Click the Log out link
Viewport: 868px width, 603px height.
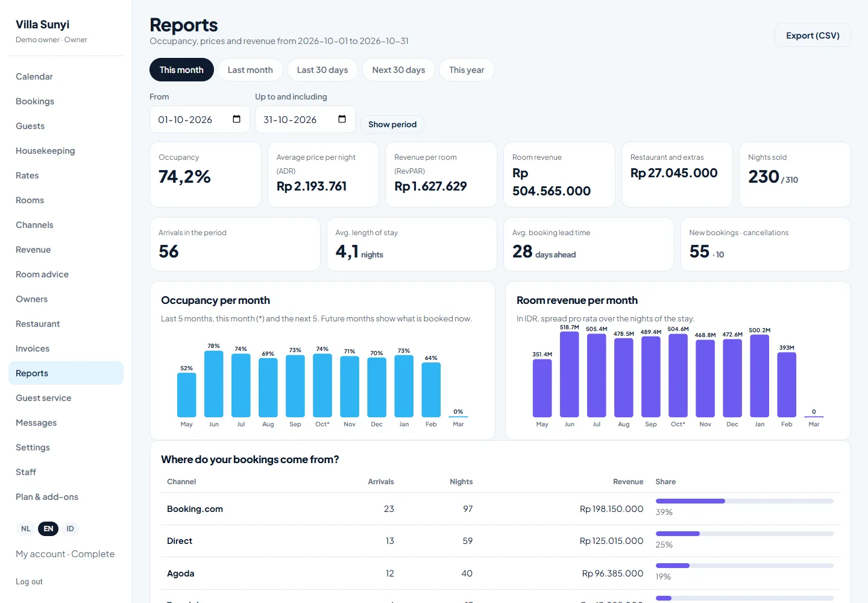click(x=29, y=582)
